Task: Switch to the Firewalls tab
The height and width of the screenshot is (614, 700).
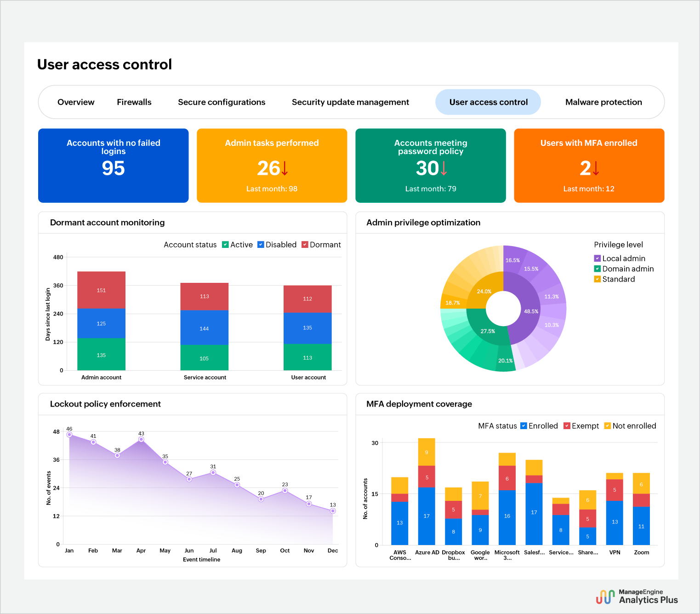Action: [x=134, y=102]
